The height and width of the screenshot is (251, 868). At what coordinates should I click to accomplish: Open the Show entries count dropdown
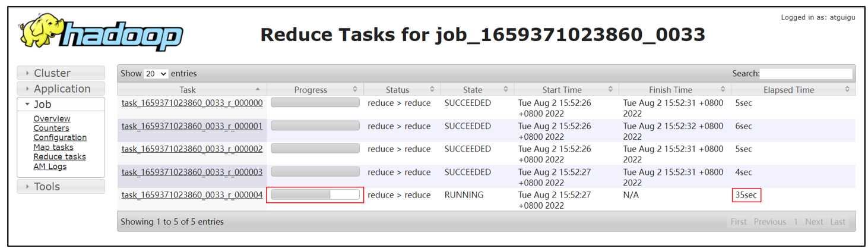(156, 74)
